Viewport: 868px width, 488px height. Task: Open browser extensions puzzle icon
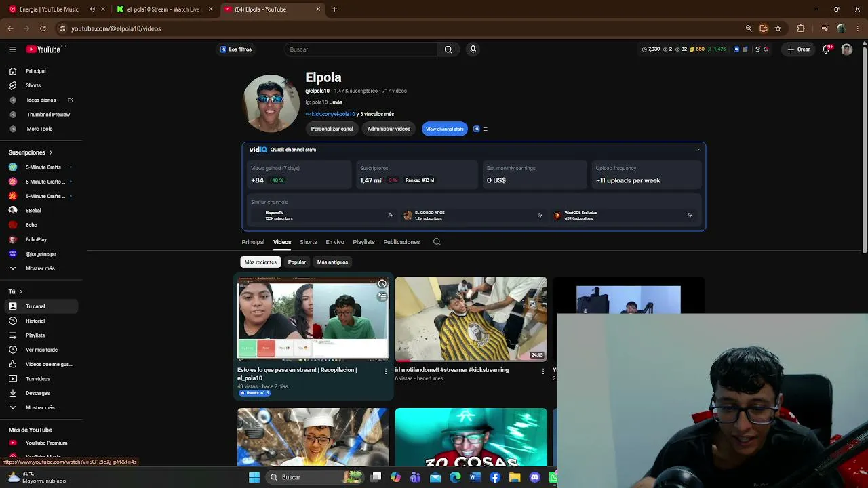tap(801, 28)
